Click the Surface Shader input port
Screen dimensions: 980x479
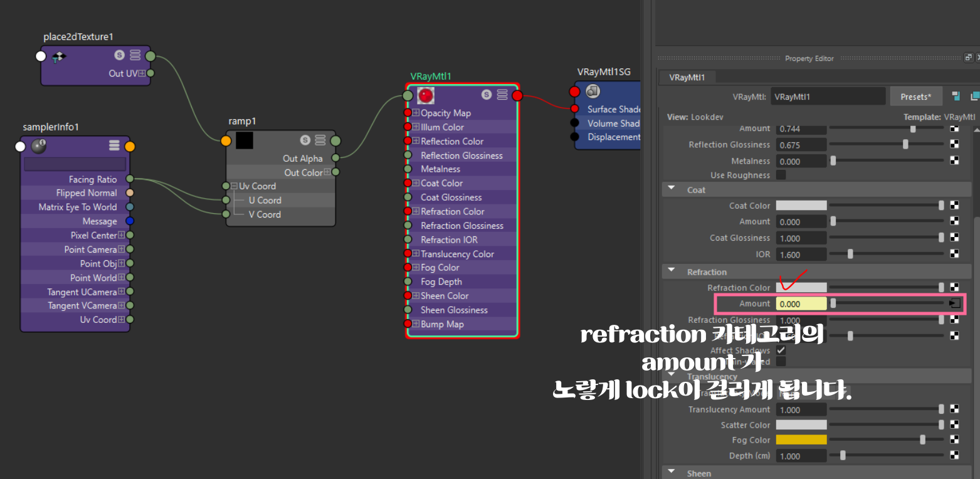pos(574,109)
